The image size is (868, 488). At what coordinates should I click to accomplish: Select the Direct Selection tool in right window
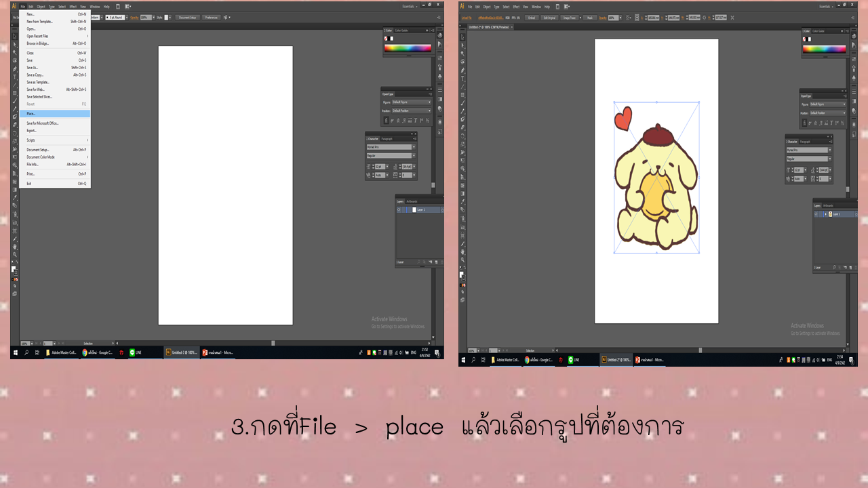(462, 45)
